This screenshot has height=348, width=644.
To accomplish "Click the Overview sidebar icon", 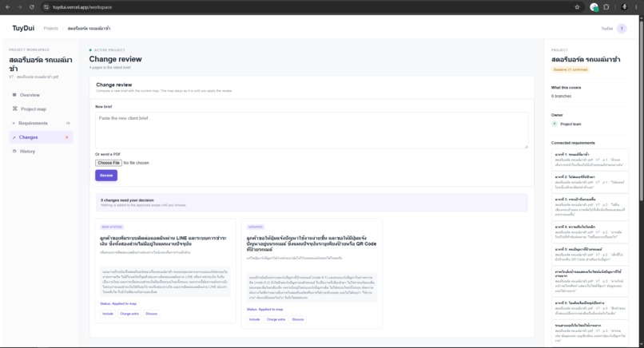I will coord(14,95).
